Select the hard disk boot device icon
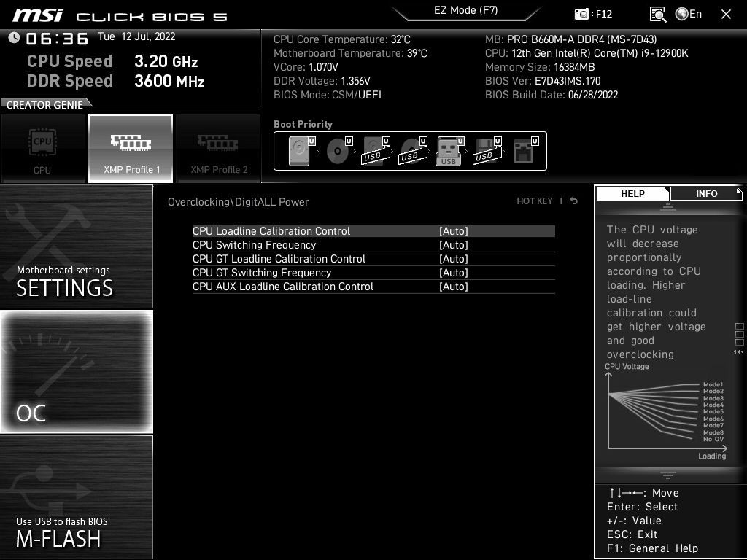 tap(301, 151)
